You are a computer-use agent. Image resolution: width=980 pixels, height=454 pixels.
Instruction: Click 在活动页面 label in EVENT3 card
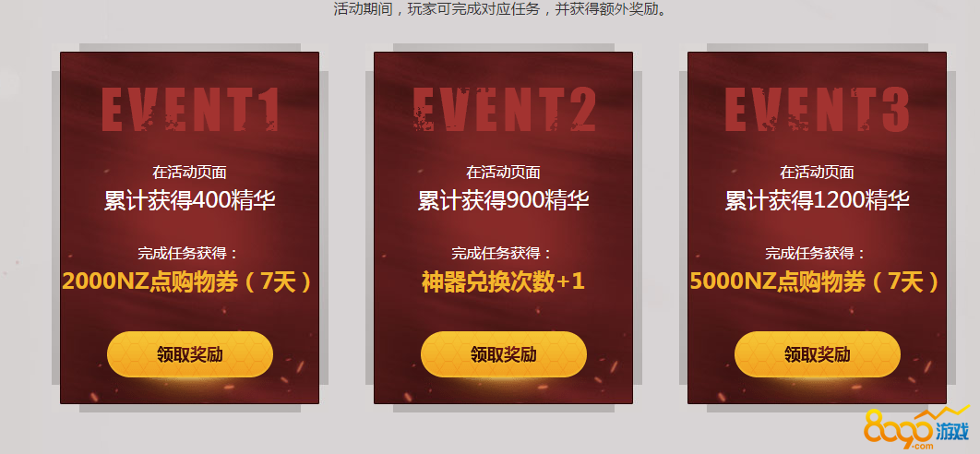point(818,172)
